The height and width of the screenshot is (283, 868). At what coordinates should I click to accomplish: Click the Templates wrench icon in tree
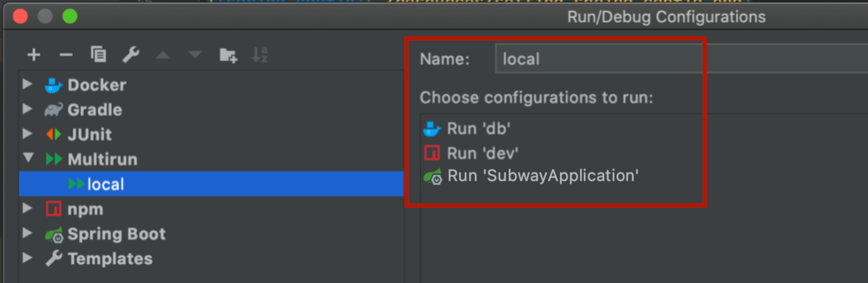54,258
